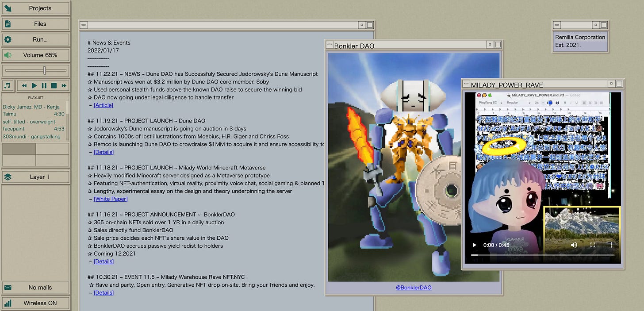The height and width of the screenshot is (311, 644).
Task: Click the 0:00 / 0:45 video time
Action: pyautogui.click(x=496, y=245)
